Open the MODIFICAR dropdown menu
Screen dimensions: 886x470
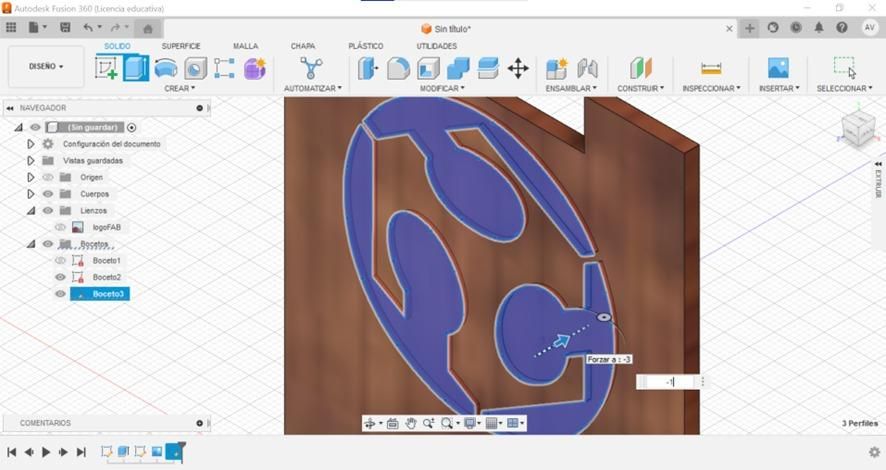[442, 88]
